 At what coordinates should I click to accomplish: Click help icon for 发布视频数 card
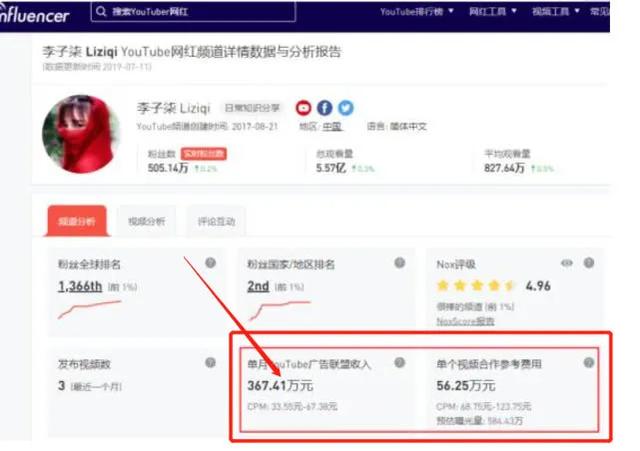click(x=210, y=362)
